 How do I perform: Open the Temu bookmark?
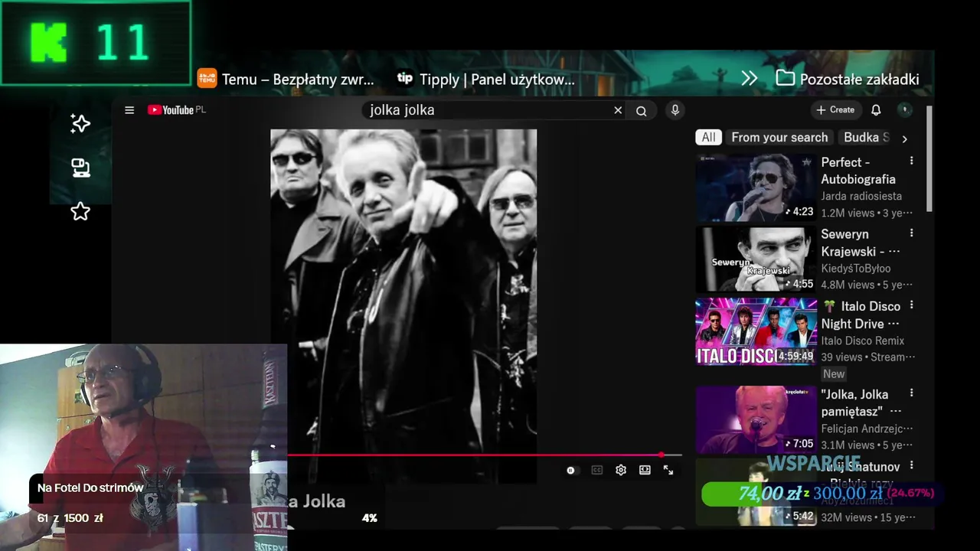(286, 79)
